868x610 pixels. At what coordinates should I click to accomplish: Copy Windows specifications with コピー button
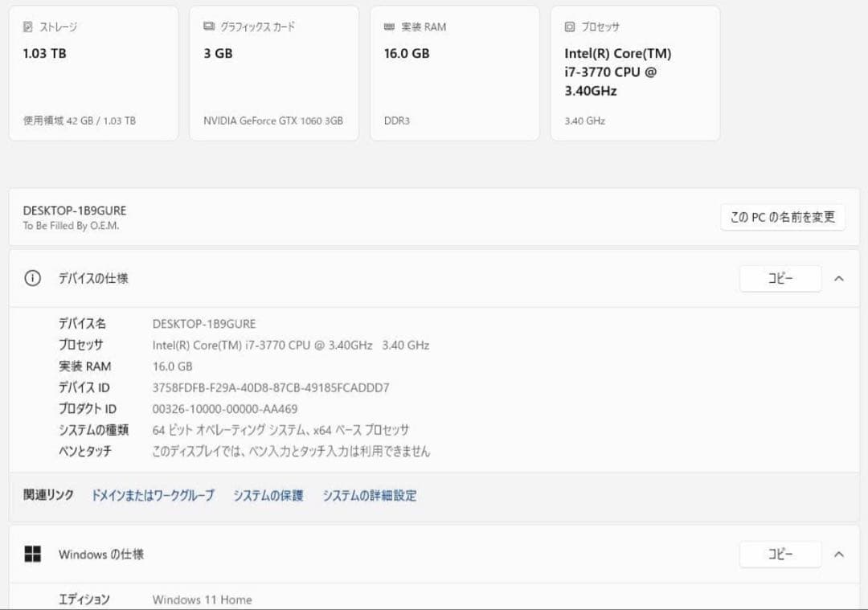tap(780, 554)
